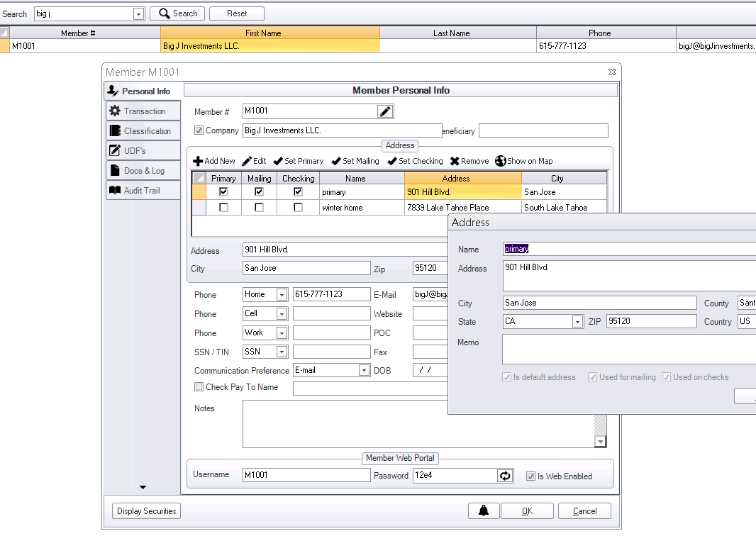The image size is (756, 553).
Task: Click the Display Securities button
Action: pos(146,510)
